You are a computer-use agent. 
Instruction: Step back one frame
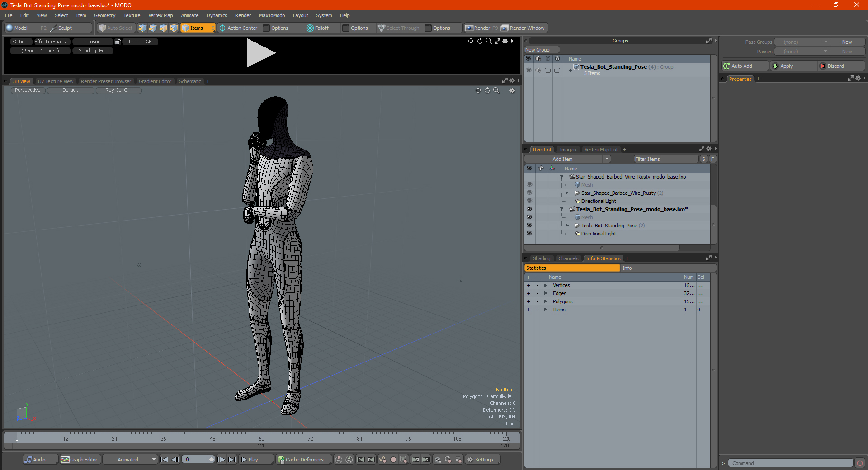[175, 460]
